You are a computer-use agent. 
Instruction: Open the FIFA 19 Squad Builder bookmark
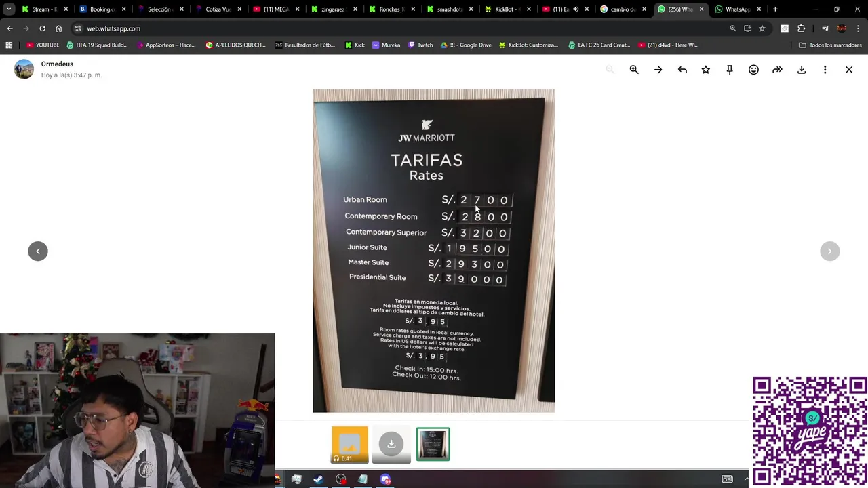coord(97,45)
